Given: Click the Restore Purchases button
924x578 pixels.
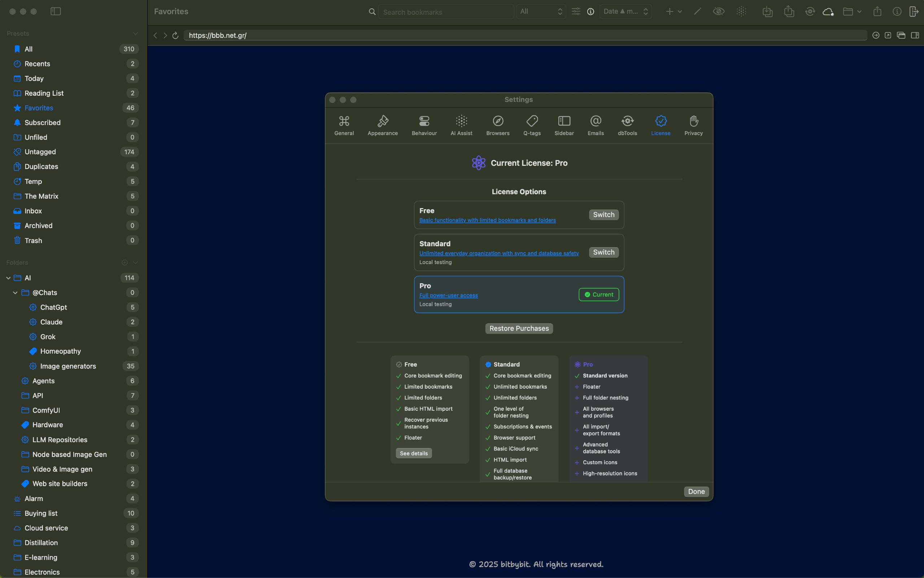Looking at the screenshot, I should coord(519,328).
